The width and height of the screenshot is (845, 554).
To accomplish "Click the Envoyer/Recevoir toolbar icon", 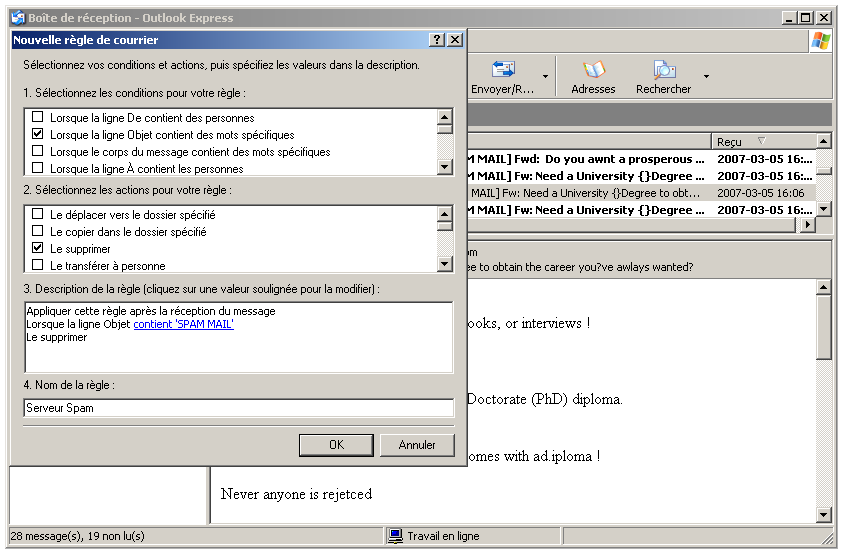I will pos(503,70).
